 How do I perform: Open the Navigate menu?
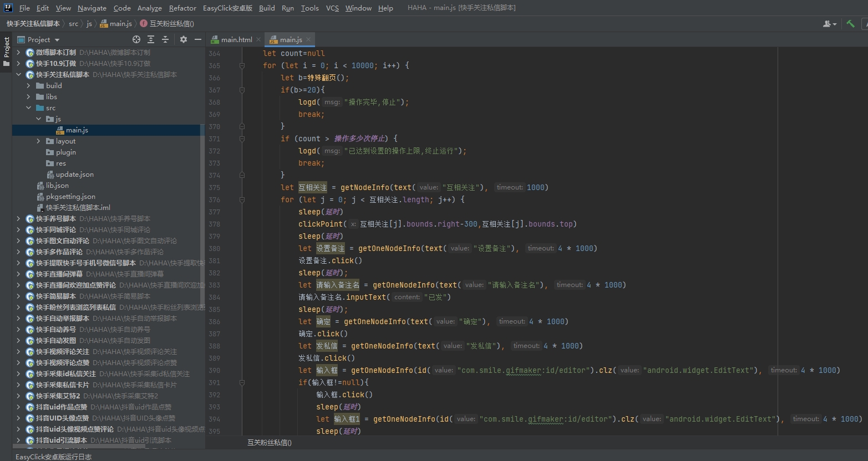[92, 8]
